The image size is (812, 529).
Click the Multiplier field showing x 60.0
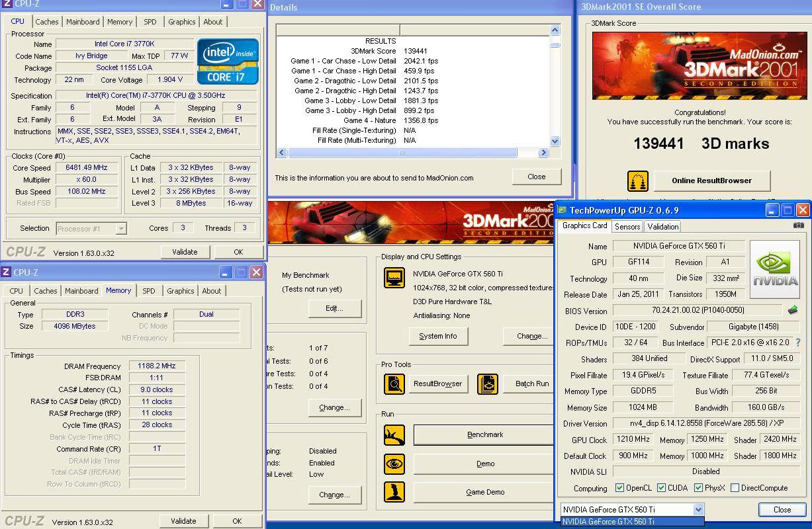(x=86, y=180)
